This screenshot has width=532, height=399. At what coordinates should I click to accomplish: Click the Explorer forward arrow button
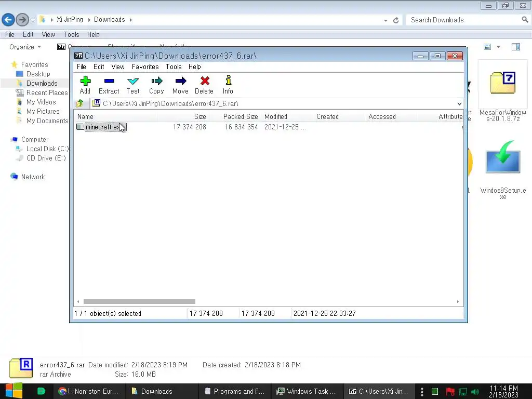coord(22,20)
